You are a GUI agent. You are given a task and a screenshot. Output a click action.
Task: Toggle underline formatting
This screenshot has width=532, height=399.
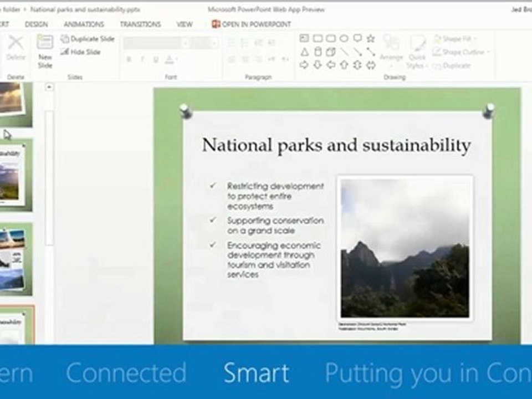click(155, 60)
